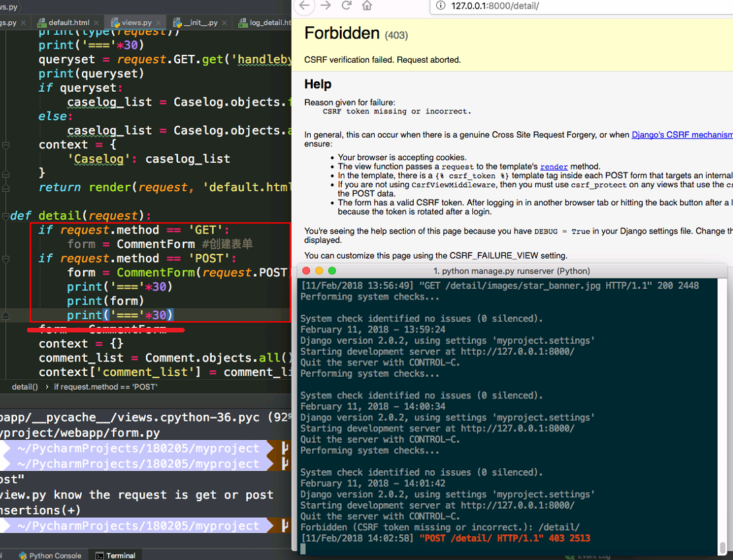Place cursor on "if request.method == 'GET':" line

(x=134, y=230)
